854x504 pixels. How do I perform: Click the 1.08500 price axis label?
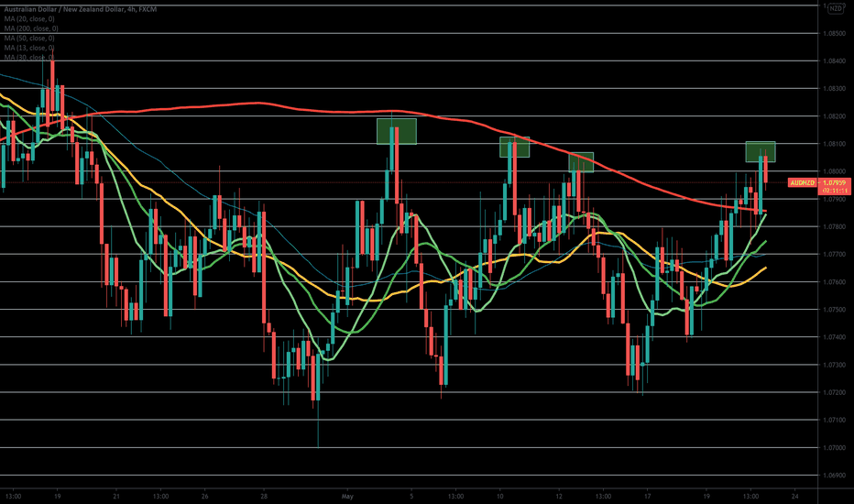pyautogui.click(x=834, y=34)
